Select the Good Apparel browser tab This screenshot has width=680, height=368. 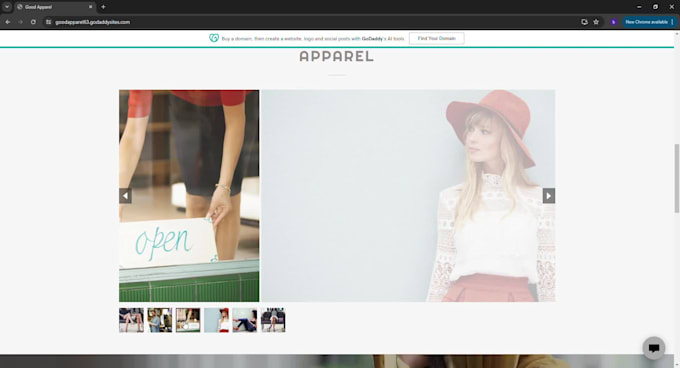(x=54, y=7)
